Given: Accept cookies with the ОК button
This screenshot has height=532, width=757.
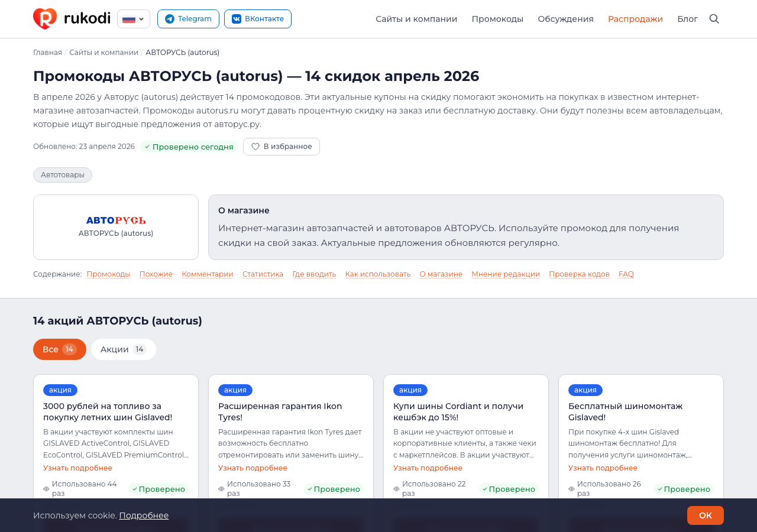Looking at the screenshot, I should 705,515.
